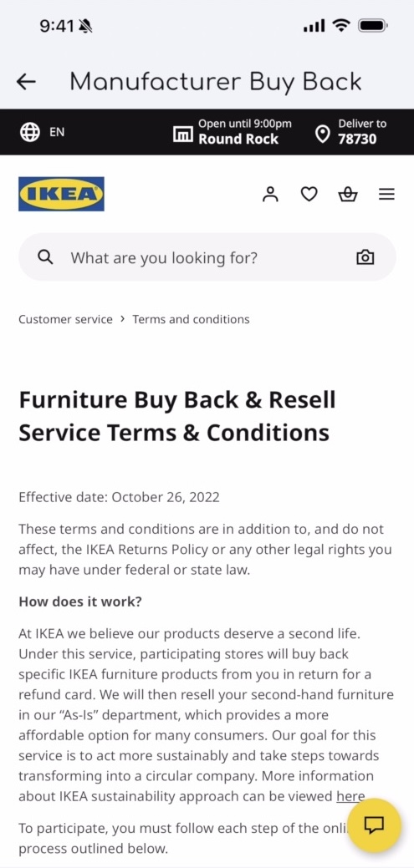
Task: Change the Deliver to 78730 zip
Action: [362, 132]
